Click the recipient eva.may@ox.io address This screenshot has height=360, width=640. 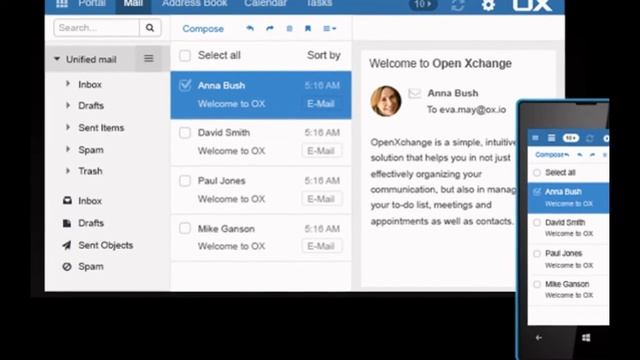pyautogui.click(x=473, y=110)
